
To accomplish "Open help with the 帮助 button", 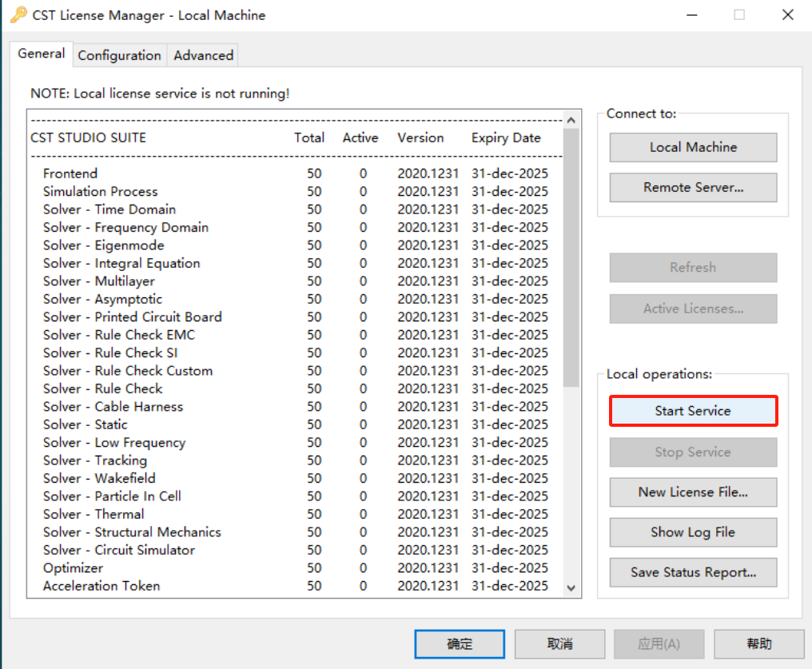I will 758,644.
